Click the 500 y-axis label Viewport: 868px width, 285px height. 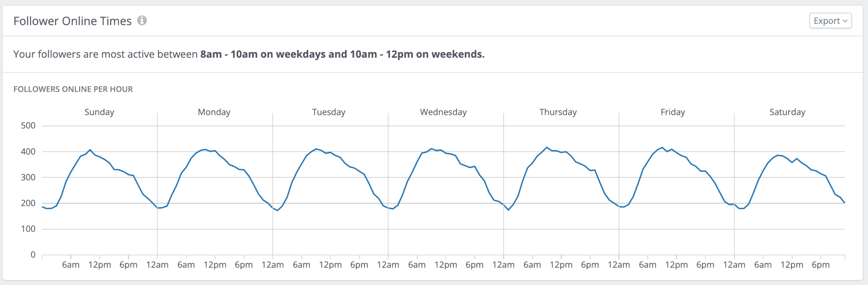(x=28, y=126)
